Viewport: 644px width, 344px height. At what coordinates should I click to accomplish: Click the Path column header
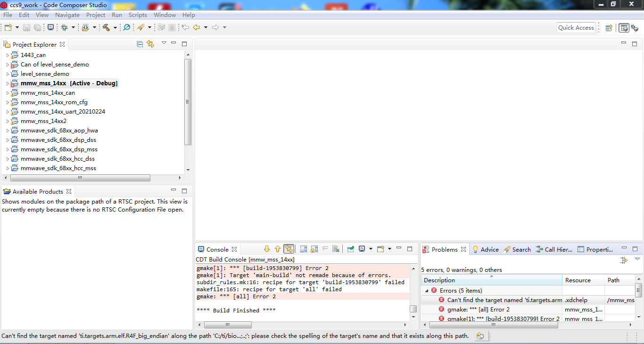point(619,280)
